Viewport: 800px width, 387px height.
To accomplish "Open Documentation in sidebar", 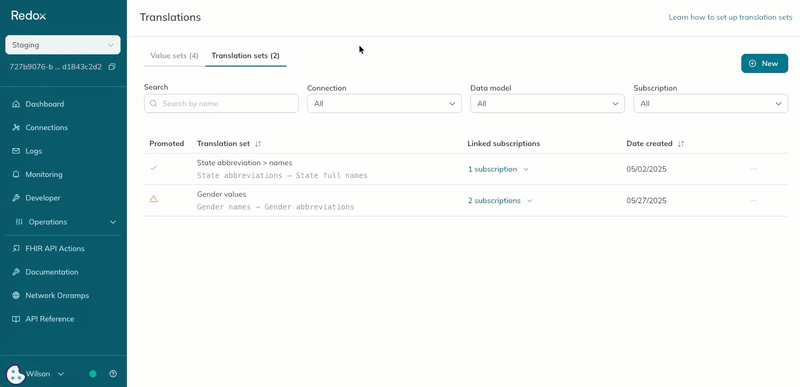I will (x=52, y=272).
